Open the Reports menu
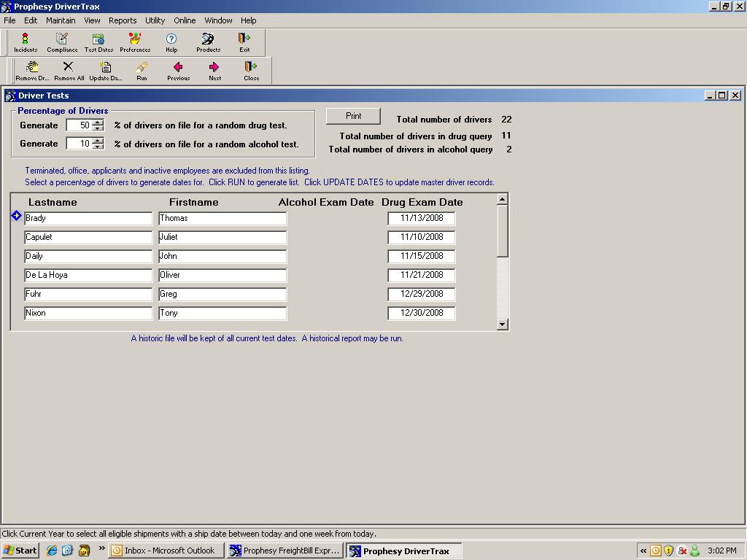 click(x=123, y=20)
